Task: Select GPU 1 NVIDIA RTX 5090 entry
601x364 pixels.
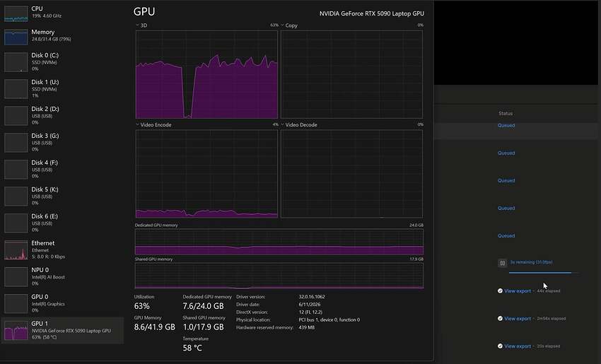Action: [x=62, y=330]
